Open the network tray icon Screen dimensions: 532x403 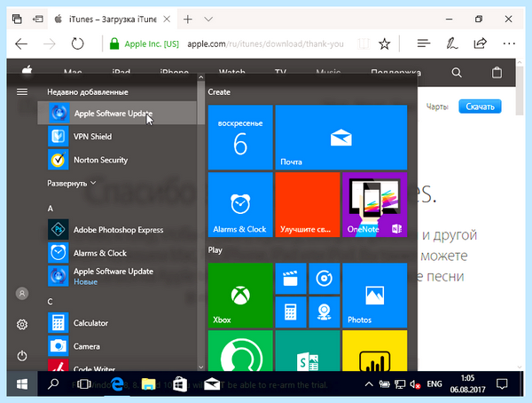tap(400, 384)
